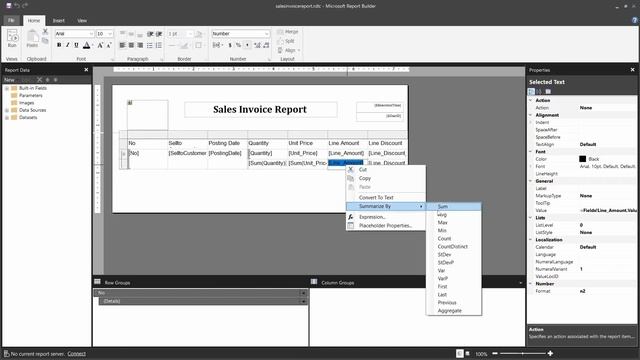Open the Arial font name dropdown
This screenshot has width=640, height=360.
91,34
